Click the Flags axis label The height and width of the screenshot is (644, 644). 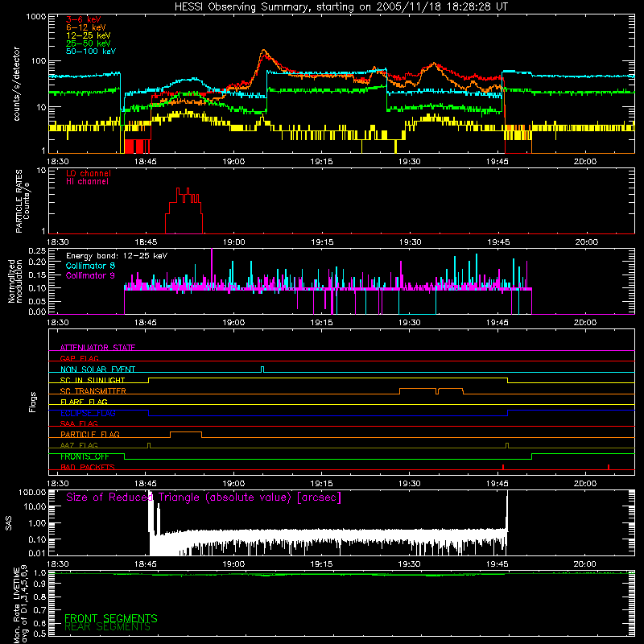32,402
